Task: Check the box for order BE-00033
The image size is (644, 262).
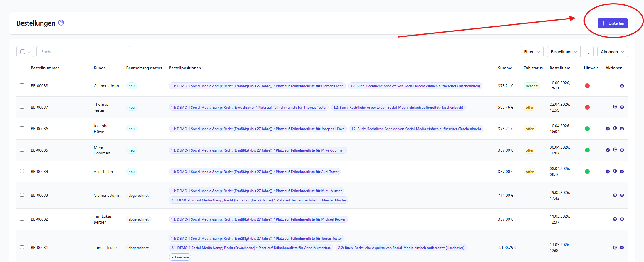Action: [x=22, y=195]
